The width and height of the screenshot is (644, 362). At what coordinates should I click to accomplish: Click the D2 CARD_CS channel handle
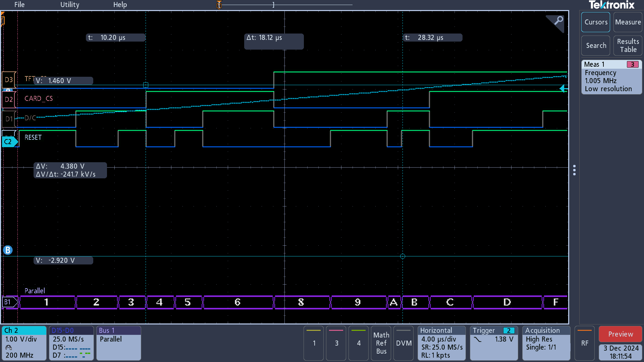[9, 100]
